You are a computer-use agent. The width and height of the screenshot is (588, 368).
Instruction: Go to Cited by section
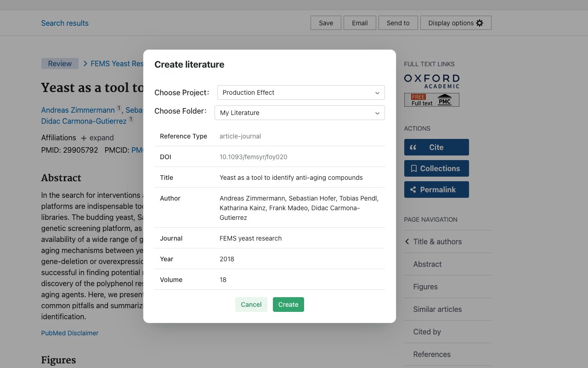tap(427, 332)
